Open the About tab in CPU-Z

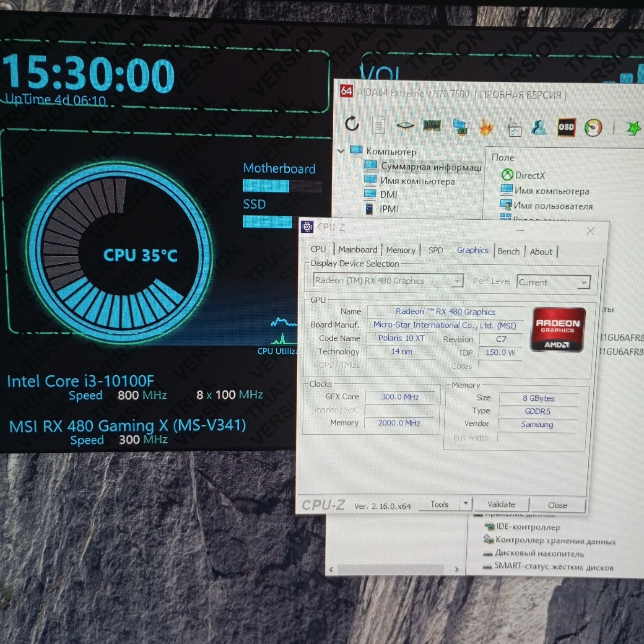click(541, 252)
